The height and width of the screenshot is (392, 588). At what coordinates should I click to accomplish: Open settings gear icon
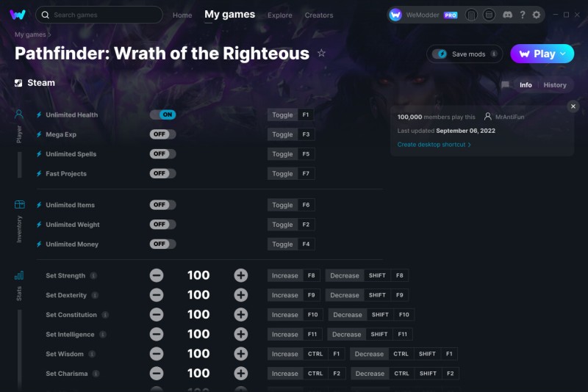(x=537, y=15)
